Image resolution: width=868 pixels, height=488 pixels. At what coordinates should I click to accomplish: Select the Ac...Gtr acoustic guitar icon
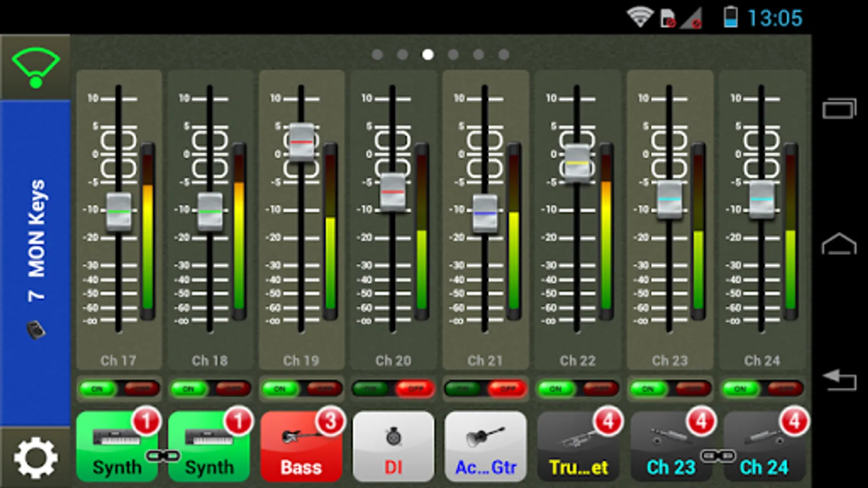(486, 446)
